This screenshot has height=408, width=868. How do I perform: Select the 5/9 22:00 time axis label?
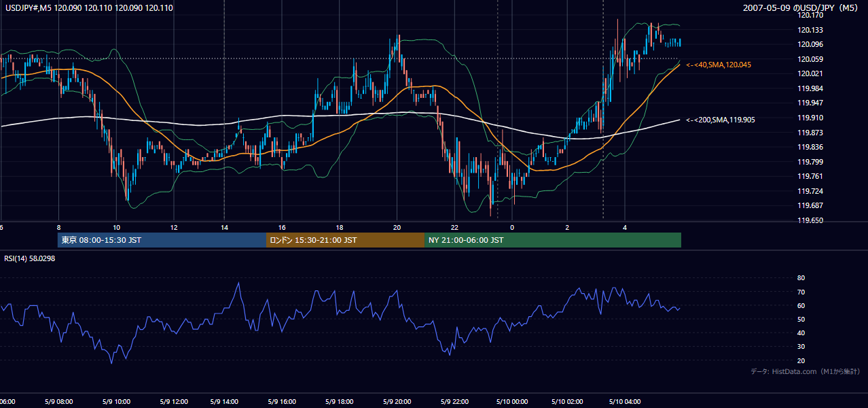pyautogui.click(x=454, y=401)
